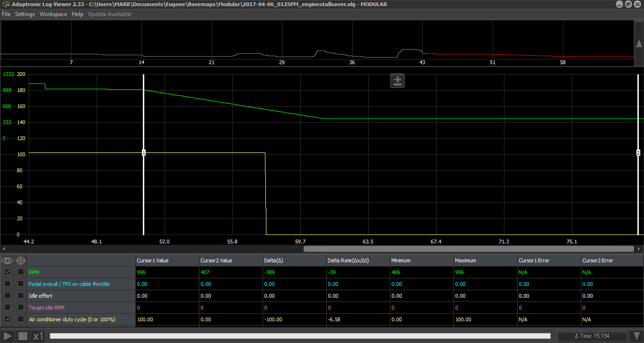644x343 pixels.
Task: Click Air conditioner delta value -100.00
Action: [x=273, y=319]
